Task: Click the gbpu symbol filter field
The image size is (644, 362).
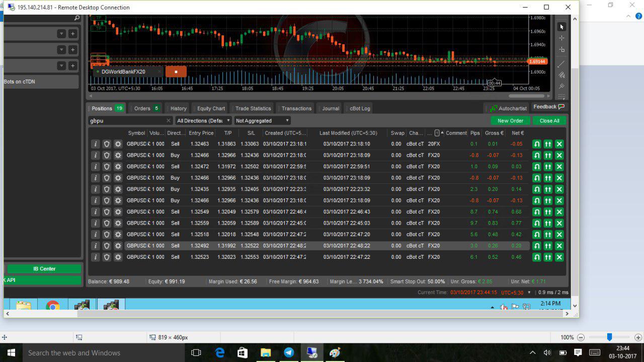Action: coord(130,121)
